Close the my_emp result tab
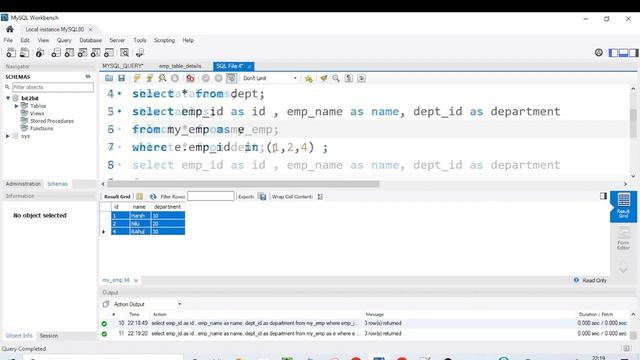The image size is (640, 360). (x=136, y=280)
